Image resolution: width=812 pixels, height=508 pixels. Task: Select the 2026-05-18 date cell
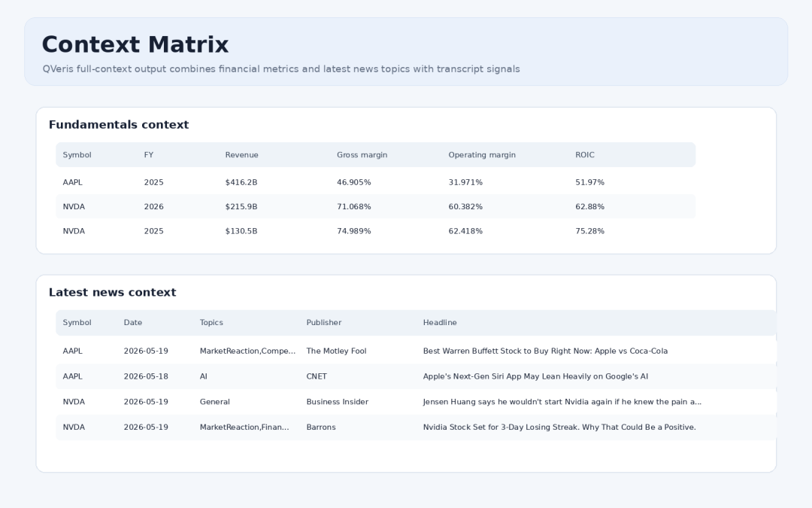(x=146, y=376)
